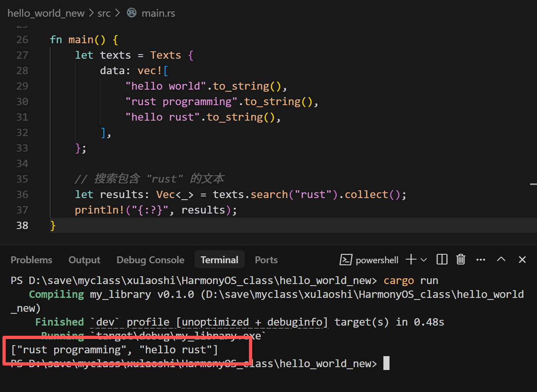The image size is (537, 392).
Task: Click the vec! macro on line 28
Action: pos(150,70)
